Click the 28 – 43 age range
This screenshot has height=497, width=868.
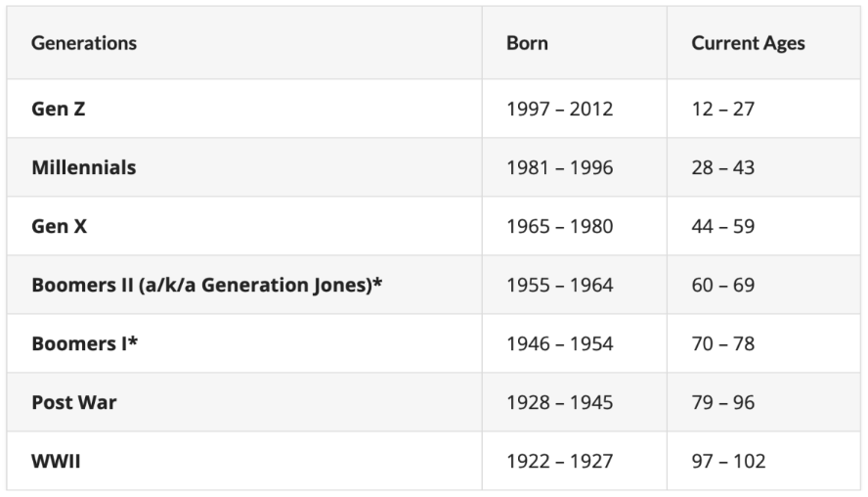tap(723, 167)
